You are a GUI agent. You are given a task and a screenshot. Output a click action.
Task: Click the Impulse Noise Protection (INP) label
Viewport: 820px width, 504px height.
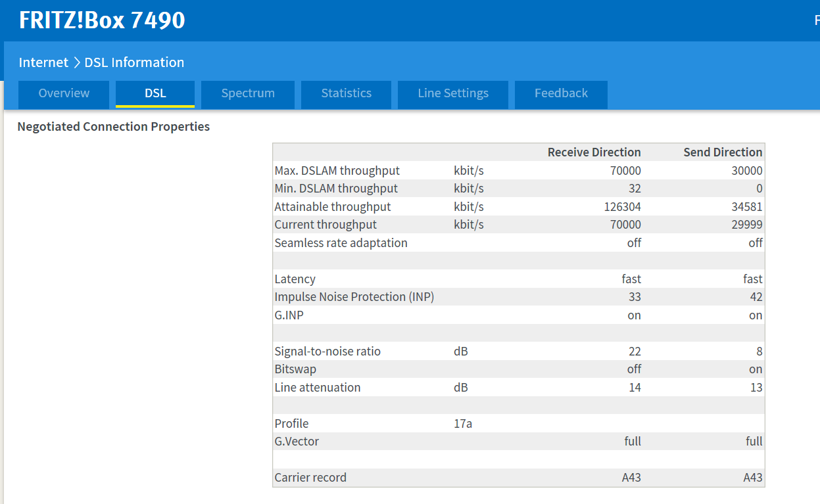click(354, 297)
